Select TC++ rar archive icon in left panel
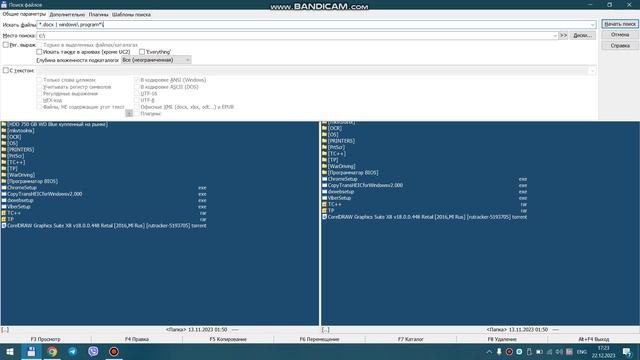640x360 pixels. 4,213
